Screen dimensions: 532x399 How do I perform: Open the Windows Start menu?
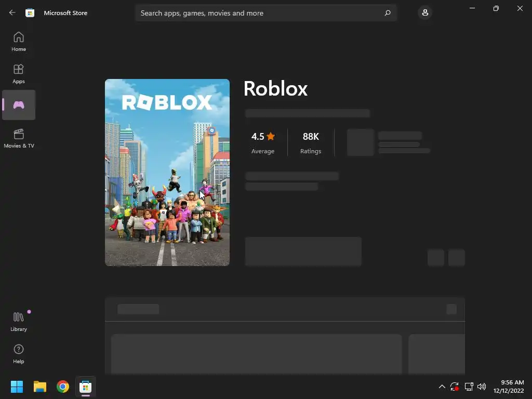pos(17,387)
